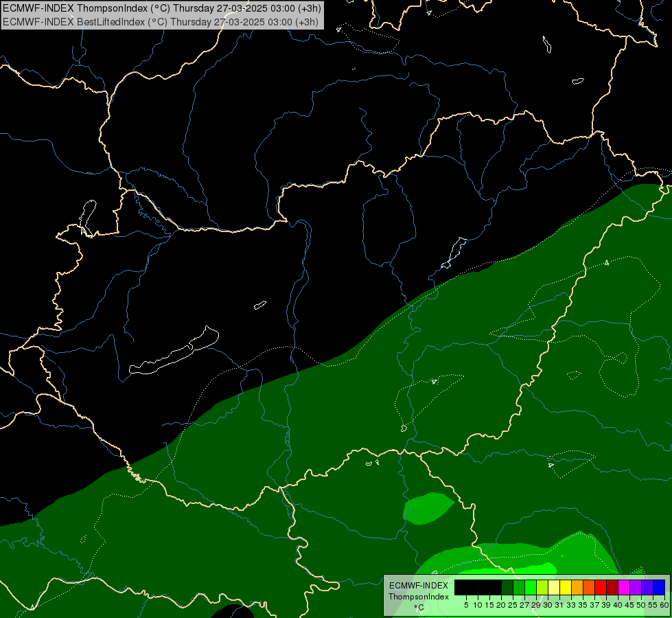Select the pale yellow 30–31 legend swatch

tap(554, 587)
